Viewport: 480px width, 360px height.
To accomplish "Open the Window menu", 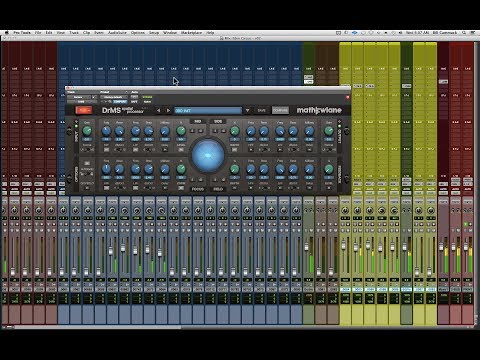I will [x=170, y=33].
